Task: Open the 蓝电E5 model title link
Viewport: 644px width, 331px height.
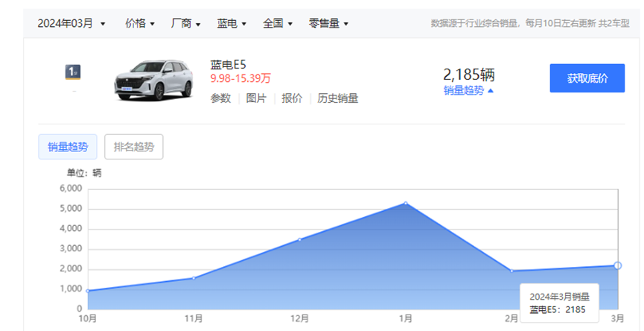Action: tap(228, 65)
